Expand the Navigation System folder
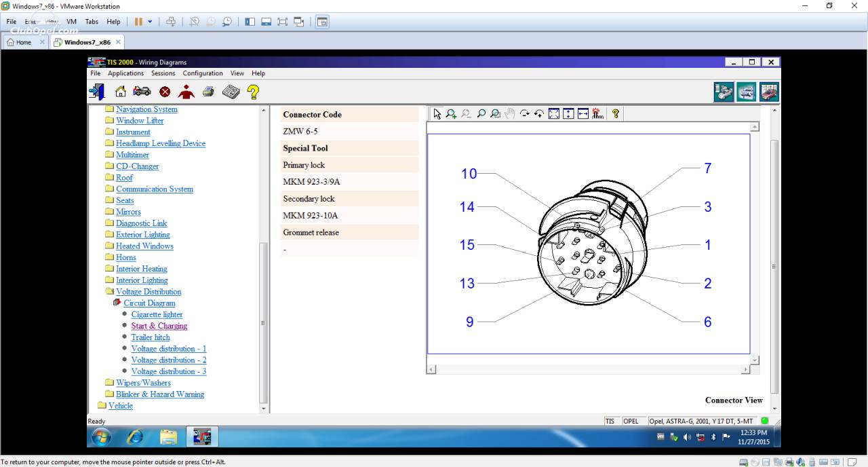Screen dimensions: 868x467 pyautogui.click(x=110, y=109)
